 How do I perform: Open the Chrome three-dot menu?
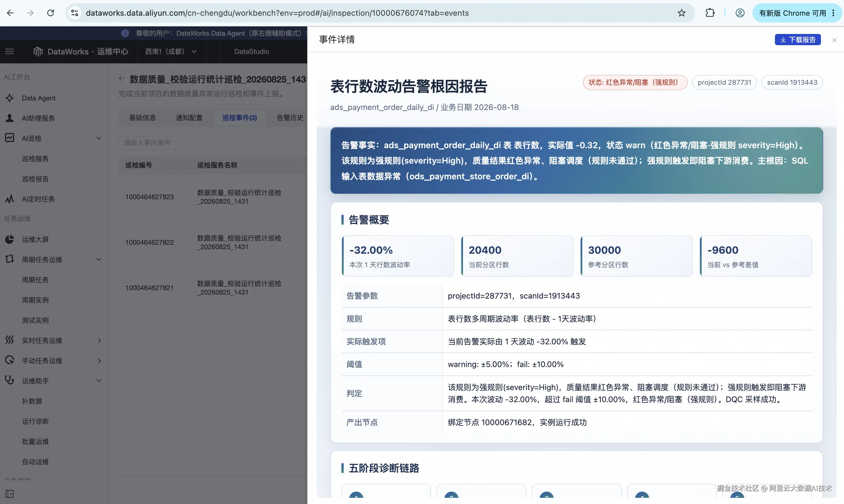click(x=833, y=13)
